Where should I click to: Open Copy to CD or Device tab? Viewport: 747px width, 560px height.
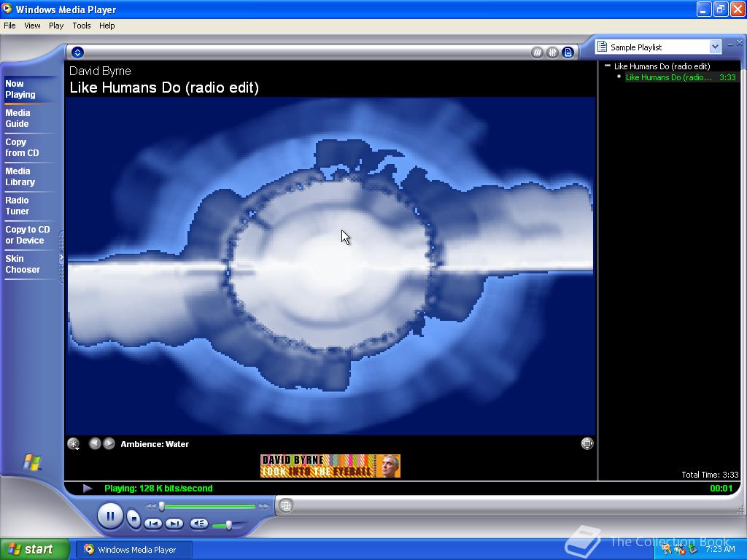[x=28, y=235]
